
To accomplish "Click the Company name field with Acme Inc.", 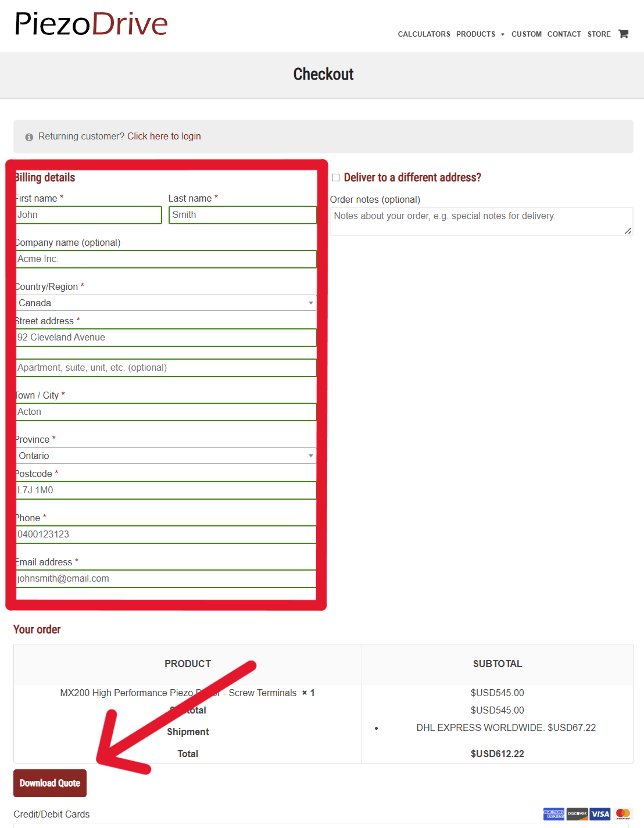I will 166,259.
